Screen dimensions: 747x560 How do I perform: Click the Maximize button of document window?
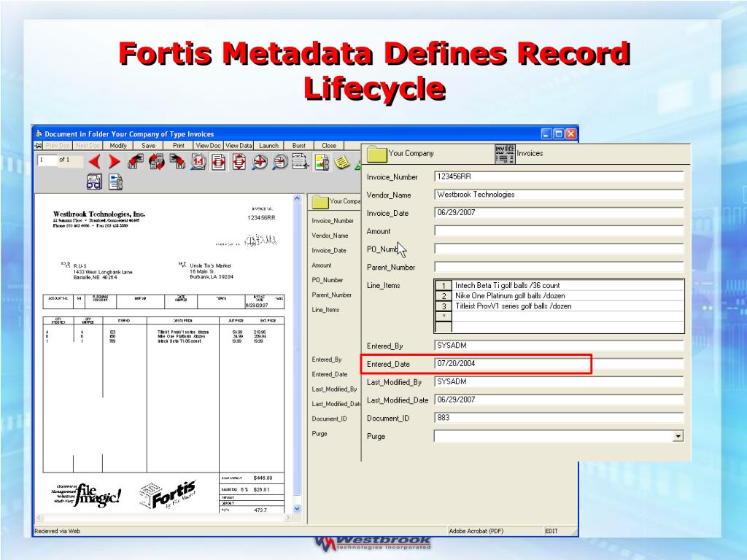click(x=559, y=134)
